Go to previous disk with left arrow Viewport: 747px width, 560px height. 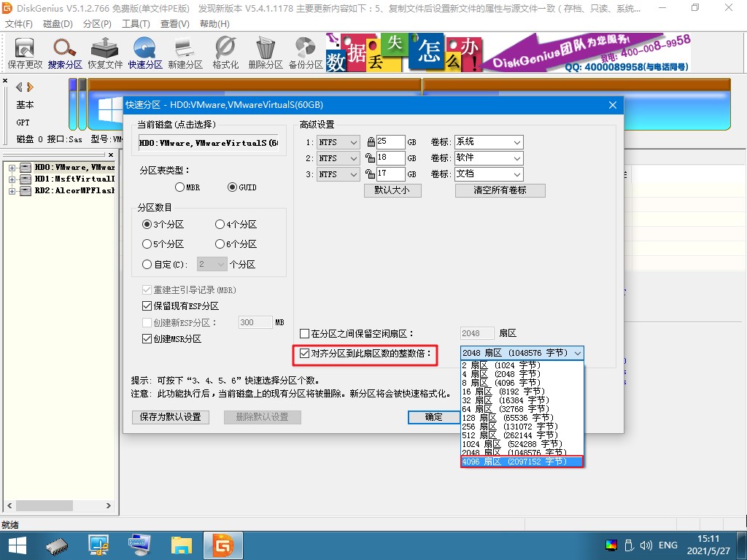[19, 87]
